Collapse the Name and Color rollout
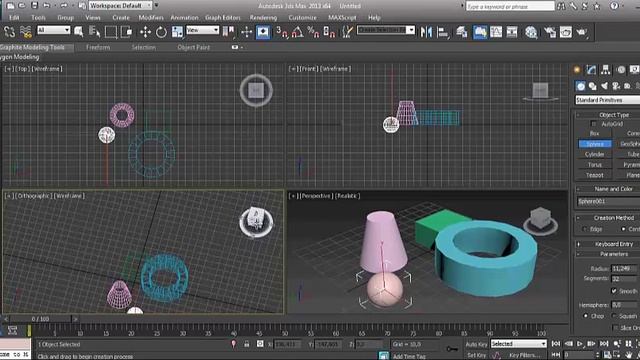The image size is (640, 360). pyautogui.click(x=608, y=189)
